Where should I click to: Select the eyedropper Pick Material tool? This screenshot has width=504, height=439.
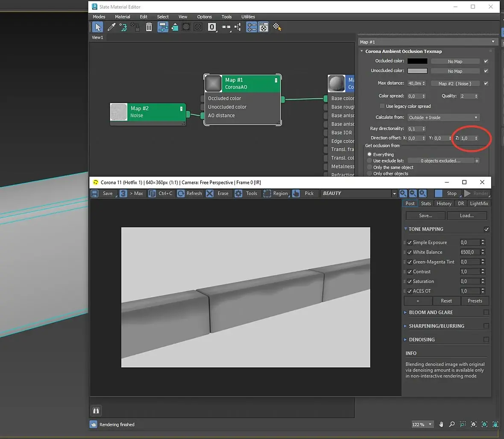pos(111,27)
